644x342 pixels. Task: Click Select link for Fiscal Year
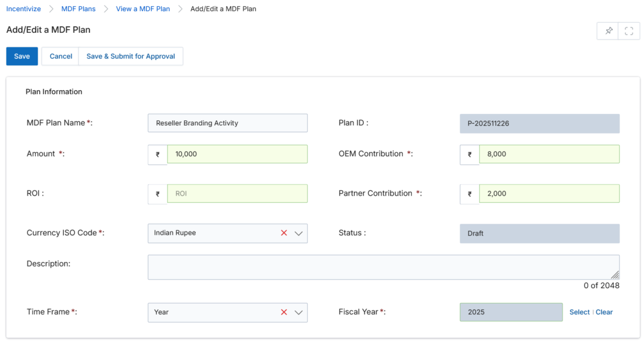click(579, 312)
